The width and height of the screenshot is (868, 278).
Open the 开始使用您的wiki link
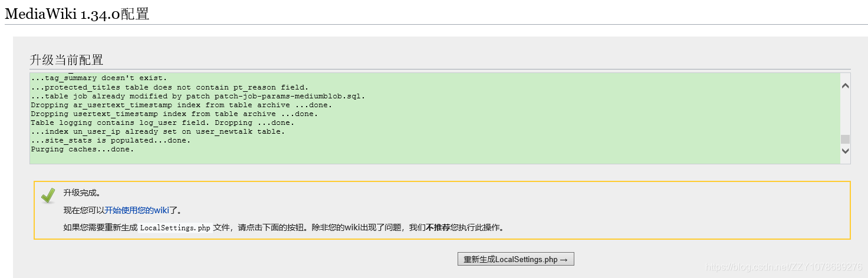coord(137,210)
